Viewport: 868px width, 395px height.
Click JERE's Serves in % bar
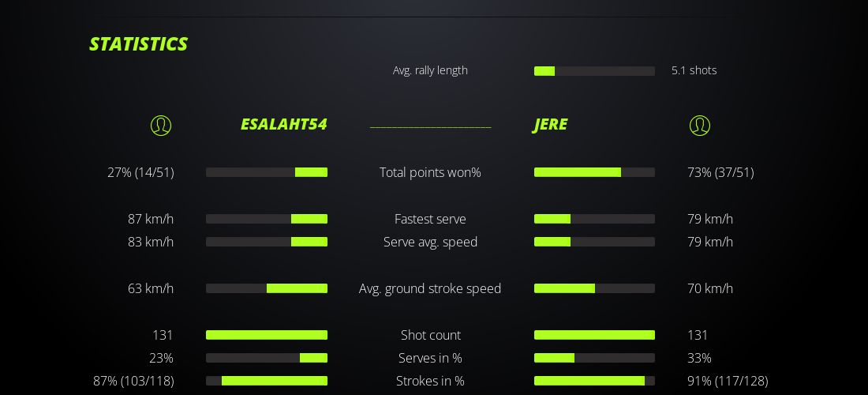[x=594, y=358]
